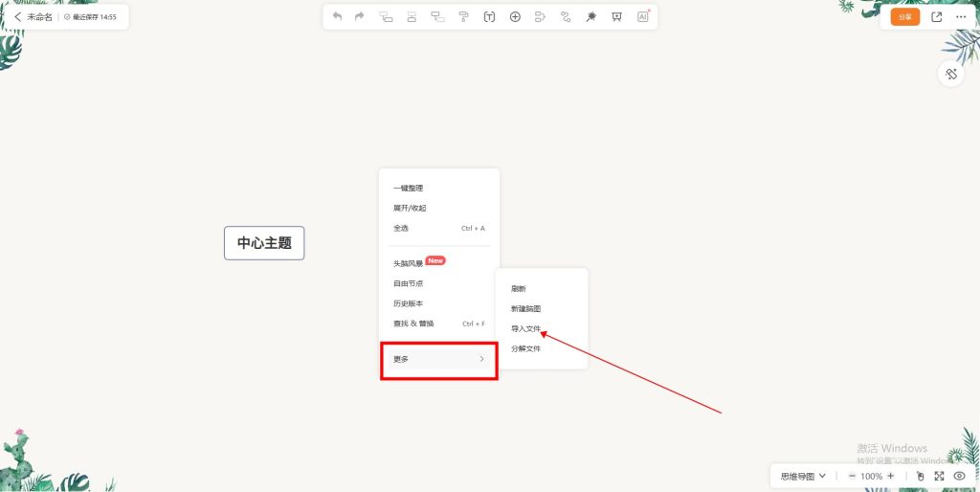Open the AI assistant icon in the toolbar

[x=643, y=17]
